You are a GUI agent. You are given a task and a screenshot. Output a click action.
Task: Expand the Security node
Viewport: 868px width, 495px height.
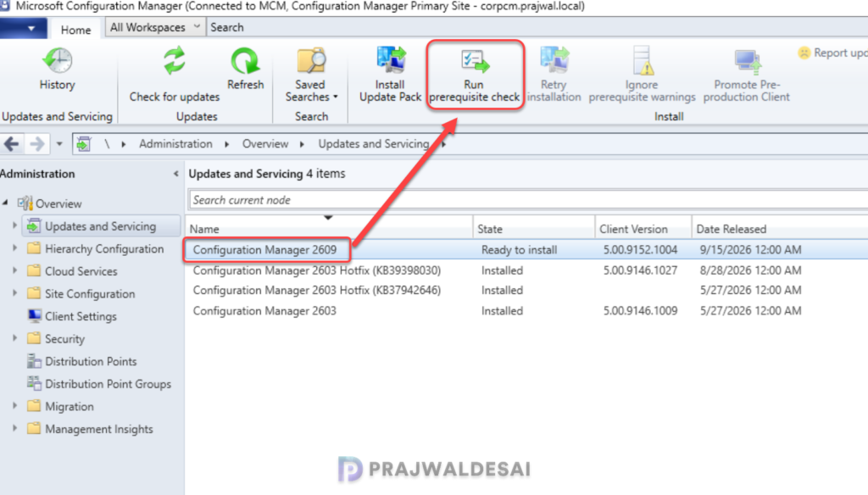click(15, 338)
